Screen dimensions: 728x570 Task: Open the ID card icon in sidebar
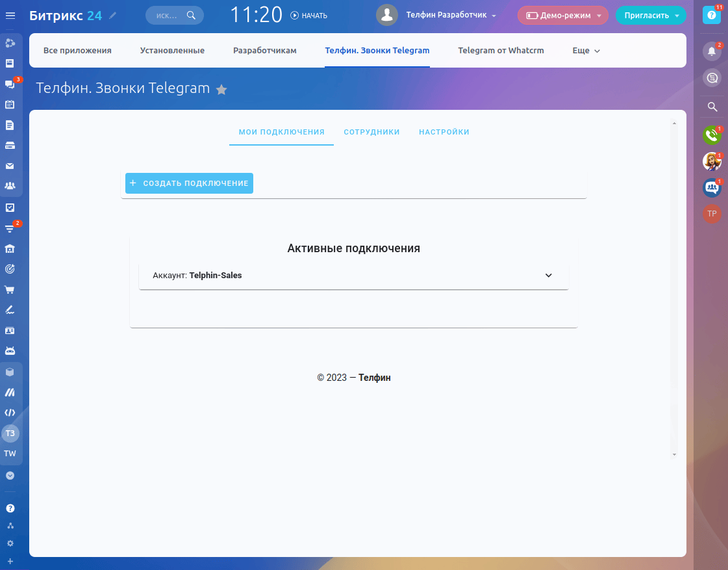(10, 331)
